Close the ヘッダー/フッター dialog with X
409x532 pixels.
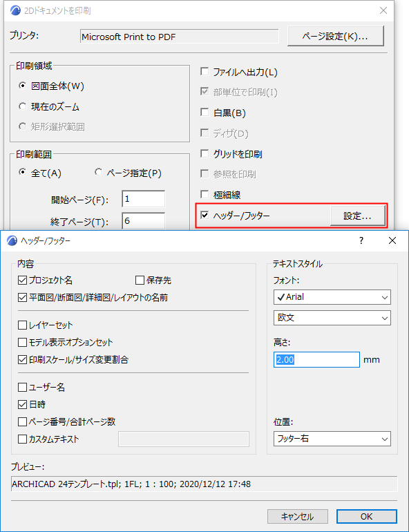click(392, 240)
